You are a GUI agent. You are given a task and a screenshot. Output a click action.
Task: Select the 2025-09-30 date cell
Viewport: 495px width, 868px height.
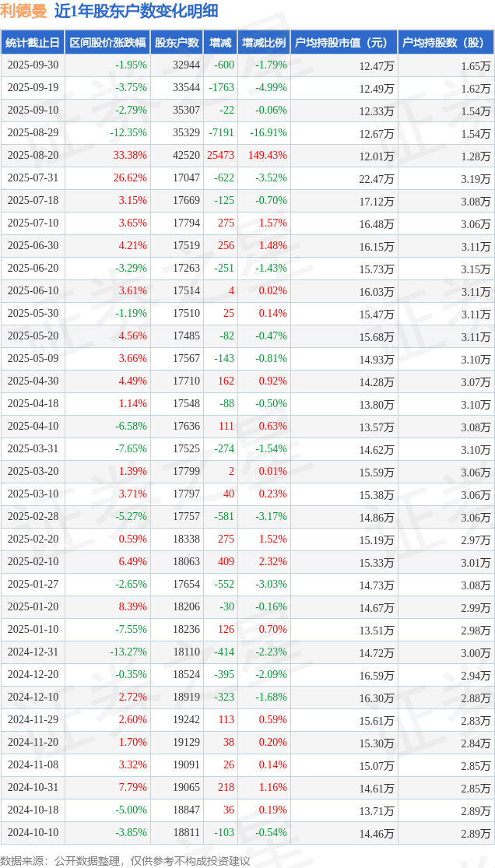coord(33,65)
